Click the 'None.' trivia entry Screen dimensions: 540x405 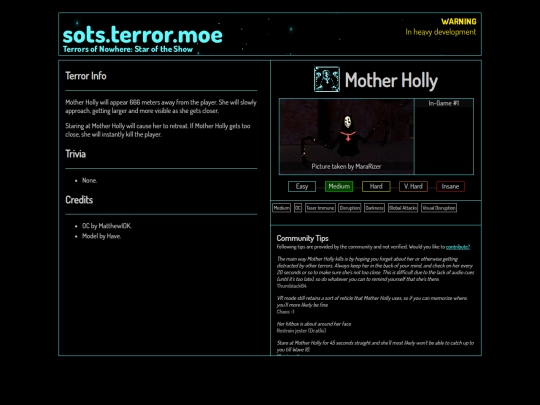point(90,180)
